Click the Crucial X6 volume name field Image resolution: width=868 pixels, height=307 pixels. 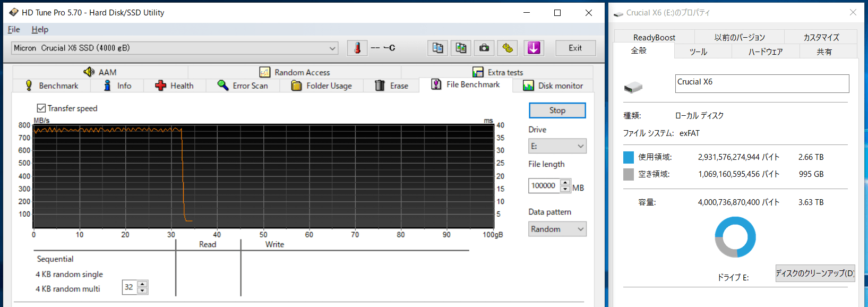tap(761, 83)
